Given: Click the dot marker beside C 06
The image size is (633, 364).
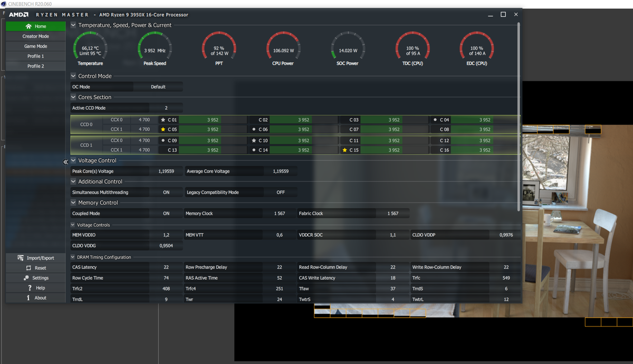Looking at the screenshot, I should click(x=254, y=129).
